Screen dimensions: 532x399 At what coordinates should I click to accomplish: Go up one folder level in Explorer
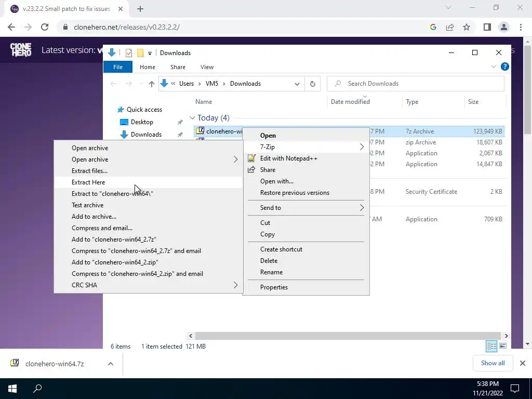click(151, 84)
